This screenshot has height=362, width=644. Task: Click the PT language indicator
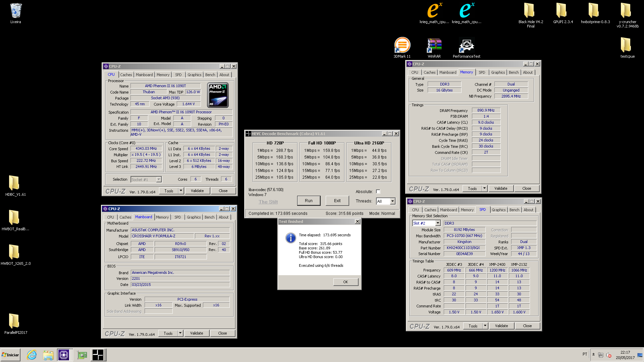point(585,354)
